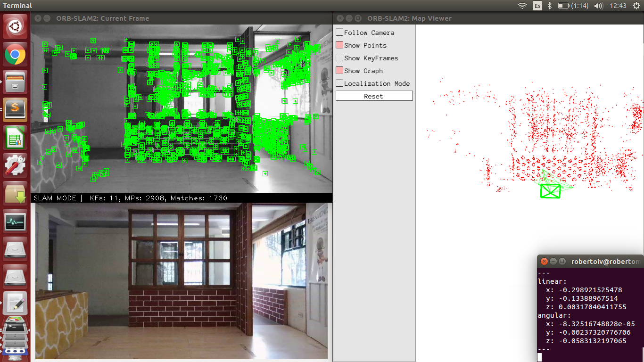
Task: Click the disk drive icon just above Text Editor
Action: [15, 277]
